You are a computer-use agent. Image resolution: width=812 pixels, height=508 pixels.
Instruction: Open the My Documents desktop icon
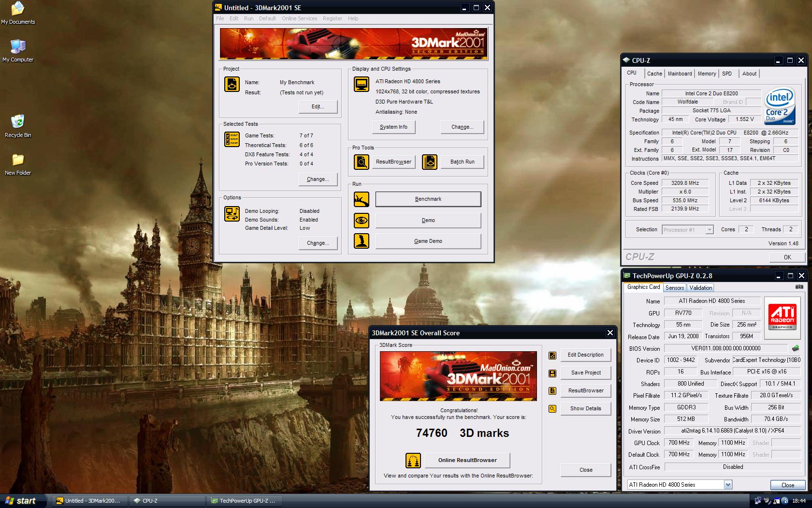[x=18, y=13]
